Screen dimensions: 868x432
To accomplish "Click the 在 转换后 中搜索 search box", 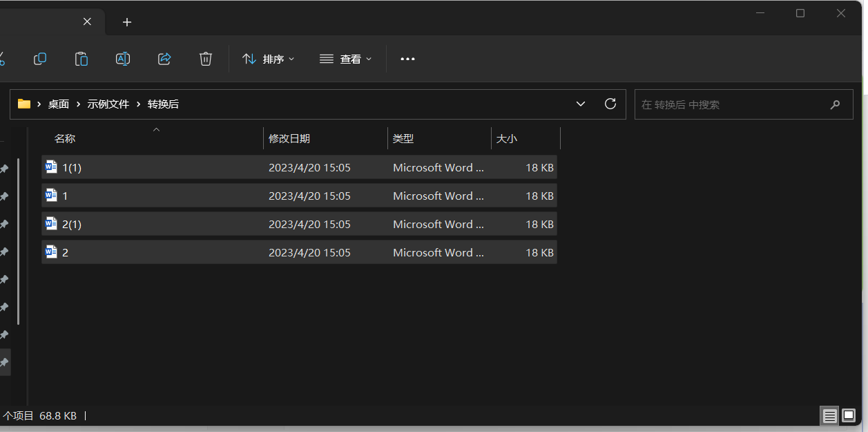I will [732, 104].
